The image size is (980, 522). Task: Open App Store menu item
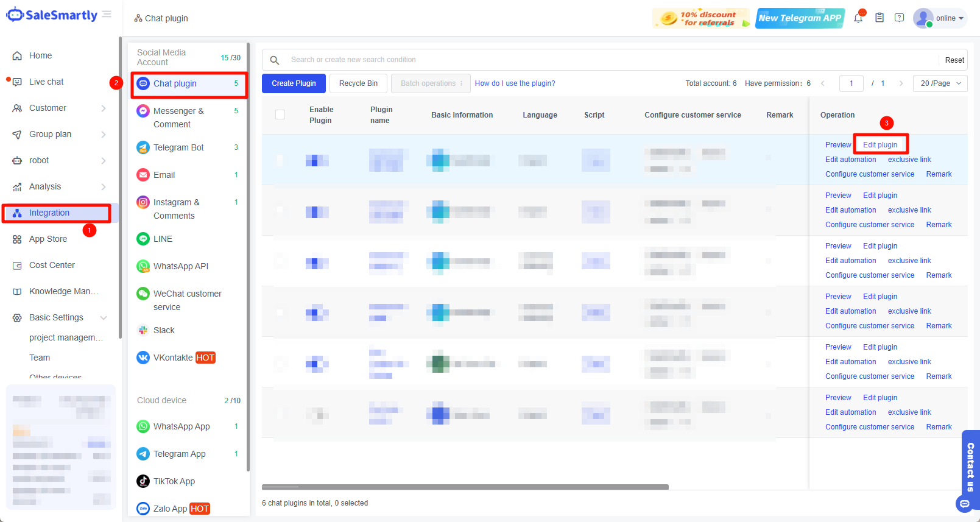point(48,239)
